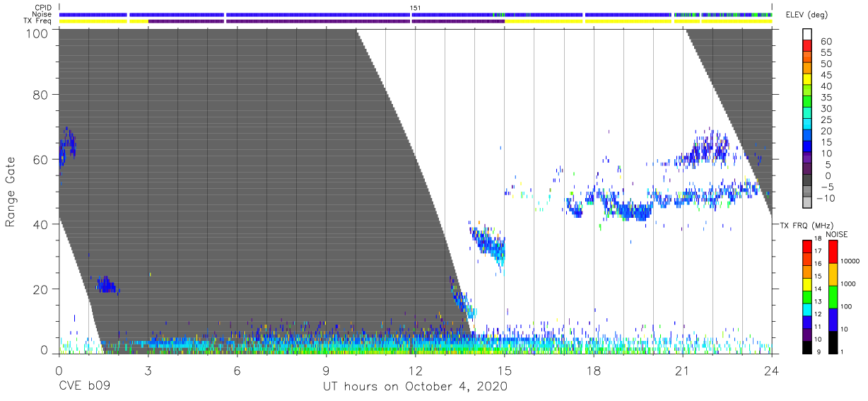868x401 pixels.
Task: Click the 24 tick on the UT hours axis
Action: tap(772, 371)
